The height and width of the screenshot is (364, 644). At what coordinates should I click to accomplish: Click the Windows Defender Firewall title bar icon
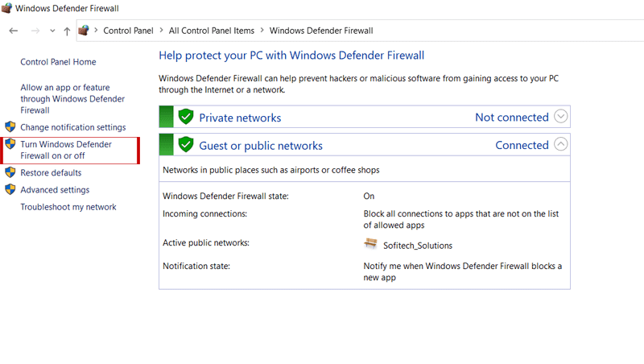coord(6,8)
